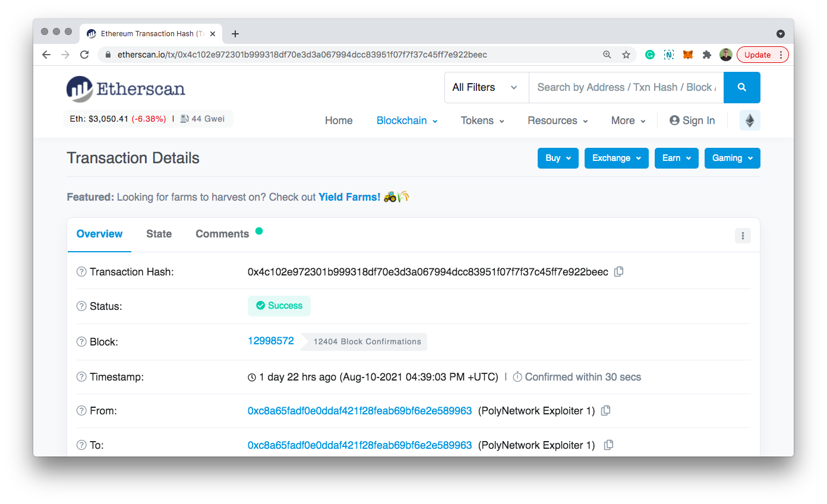Open the gas tracker showing 44 Gwei
827x504 pixels.
point(203,118)
